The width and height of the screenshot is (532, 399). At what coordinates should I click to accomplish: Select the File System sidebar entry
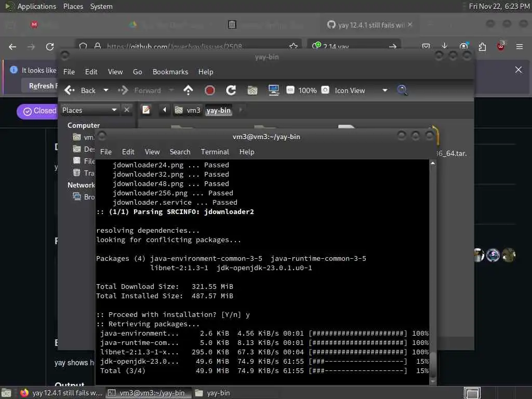pyautogui.click(x=84, y=161)
